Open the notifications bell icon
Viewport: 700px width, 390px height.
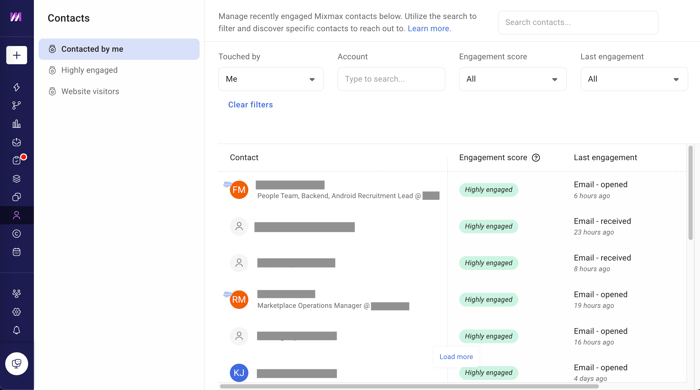click(17, 330)
